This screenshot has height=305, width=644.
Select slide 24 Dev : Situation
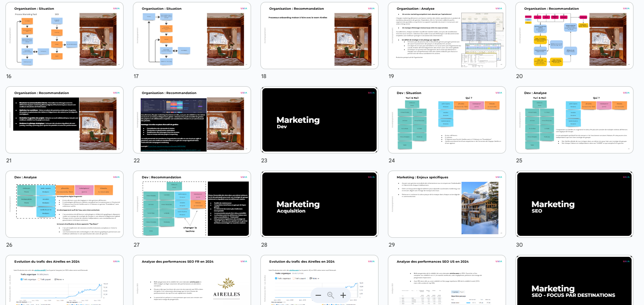click(447, 120)
